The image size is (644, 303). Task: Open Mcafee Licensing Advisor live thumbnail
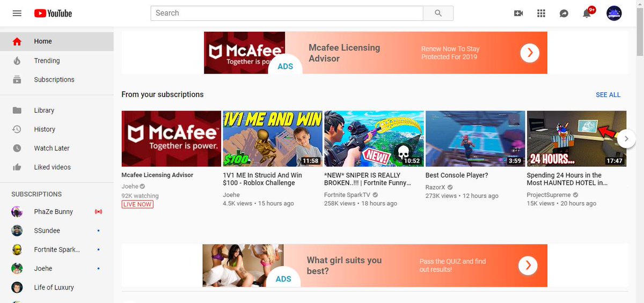171,138
